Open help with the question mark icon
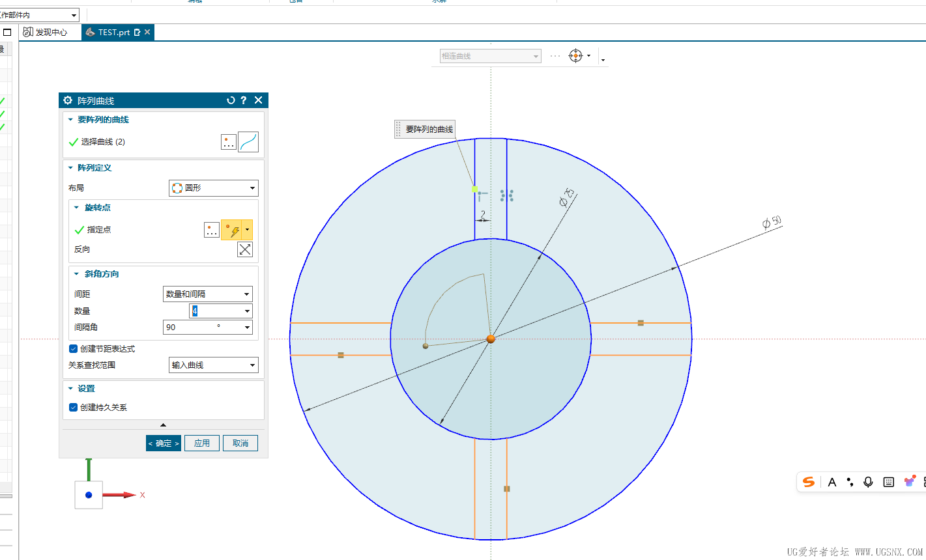Image resolution: width=926 pixels, height=560 pixels. (244, 100)
